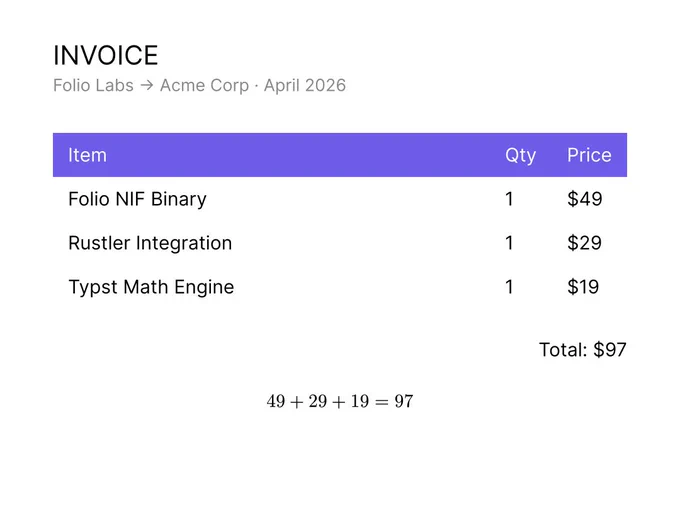
Task: Select the Folio NIF Binary row
Action: coord(340,199)
